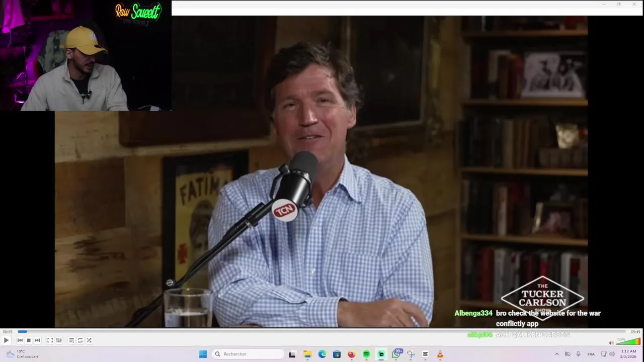Open Microsoft Store from the taskbar
This screenshot has width=644, height=362.
(337, 354)
